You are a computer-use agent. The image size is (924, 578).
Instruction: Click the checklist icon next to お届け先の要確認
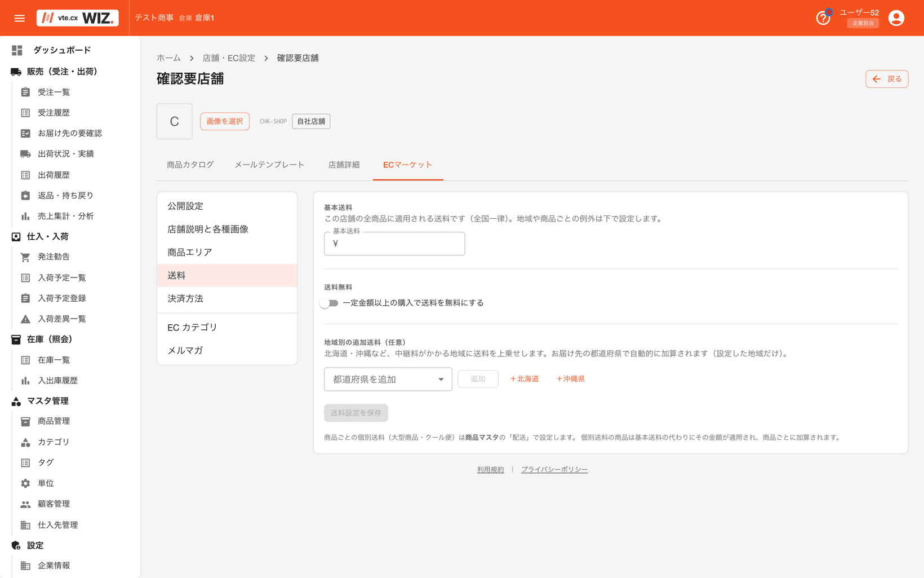(x=25, y=133)
